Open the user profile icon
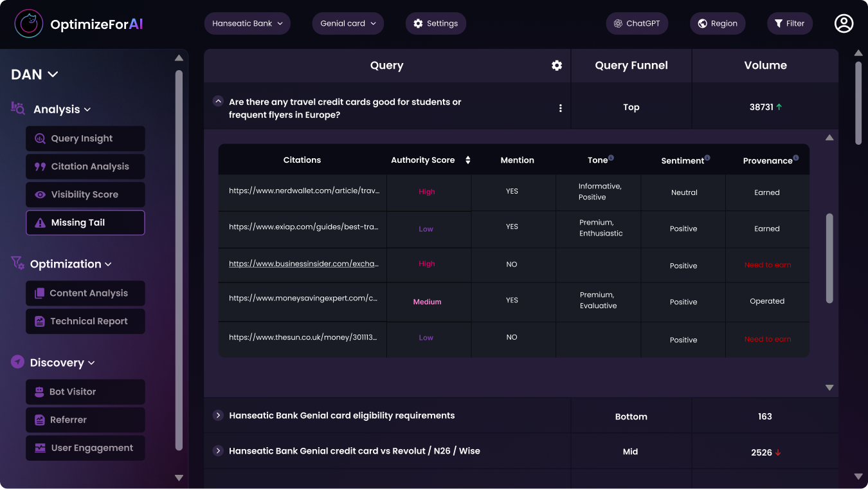Screen dimensions: 868x489 (844, 24)
